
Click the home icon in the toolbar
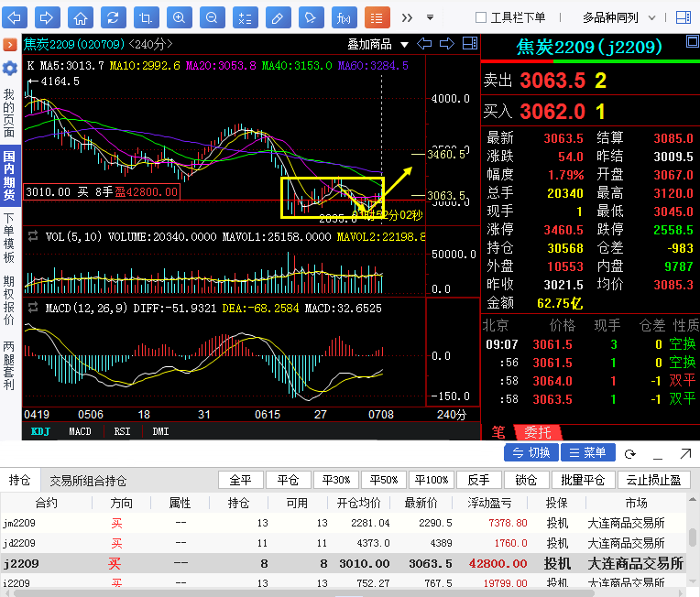tap(81, 17)
